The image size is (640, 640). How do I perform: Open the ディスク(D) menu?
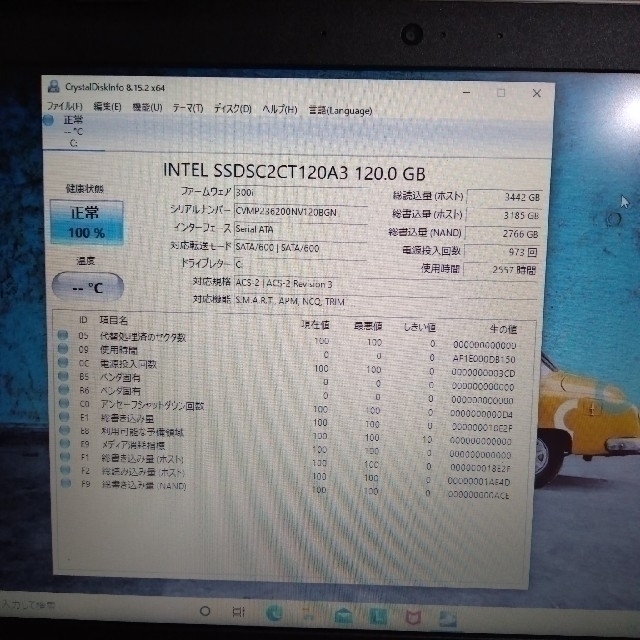point(232,109)
